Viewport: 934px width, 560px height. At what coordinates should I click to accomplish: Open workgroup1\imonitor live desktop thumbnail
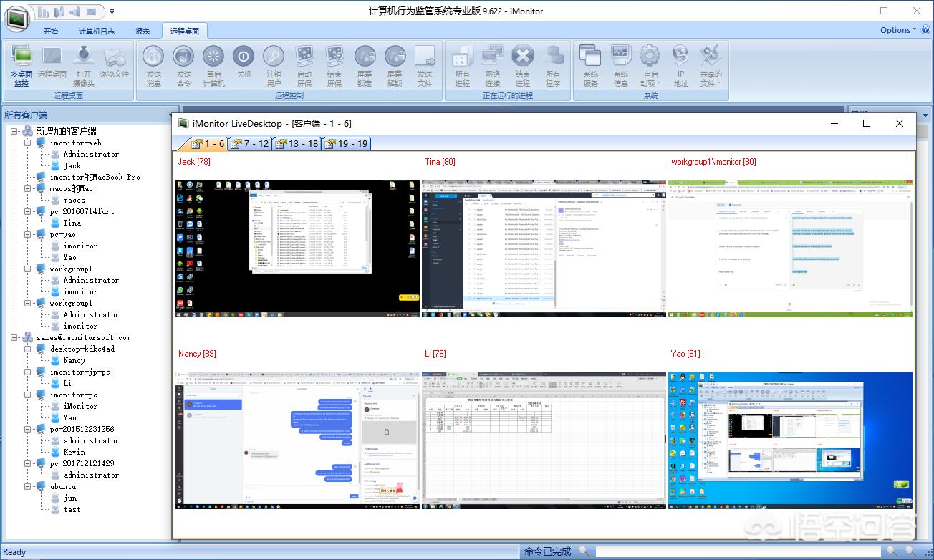pos(790,248)
